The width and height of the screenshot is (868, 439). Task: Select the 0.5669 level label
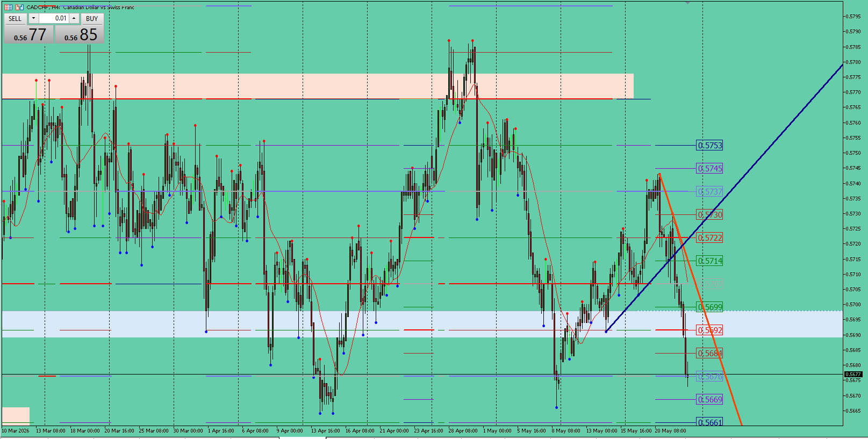tap(709, 400)
